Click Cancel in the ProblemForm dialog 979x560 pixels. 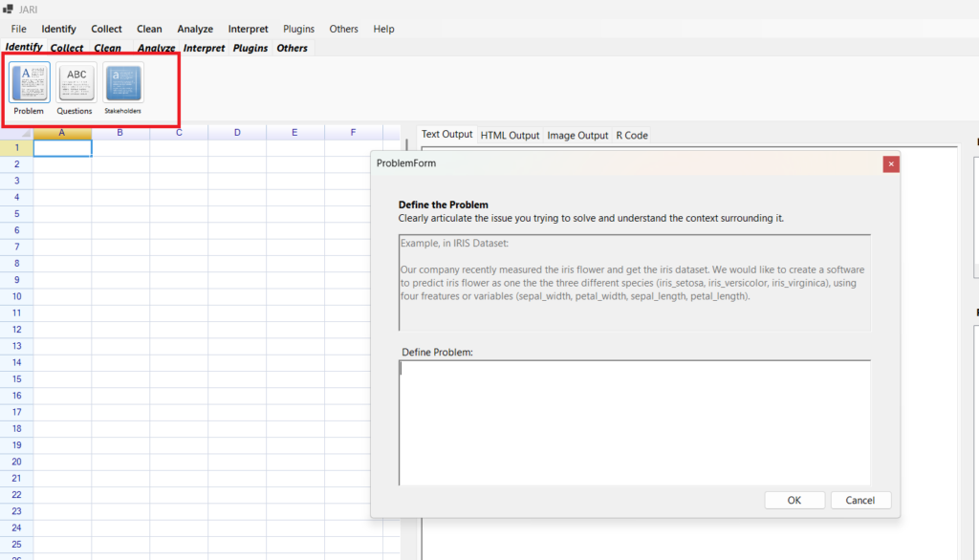(860, 500)
